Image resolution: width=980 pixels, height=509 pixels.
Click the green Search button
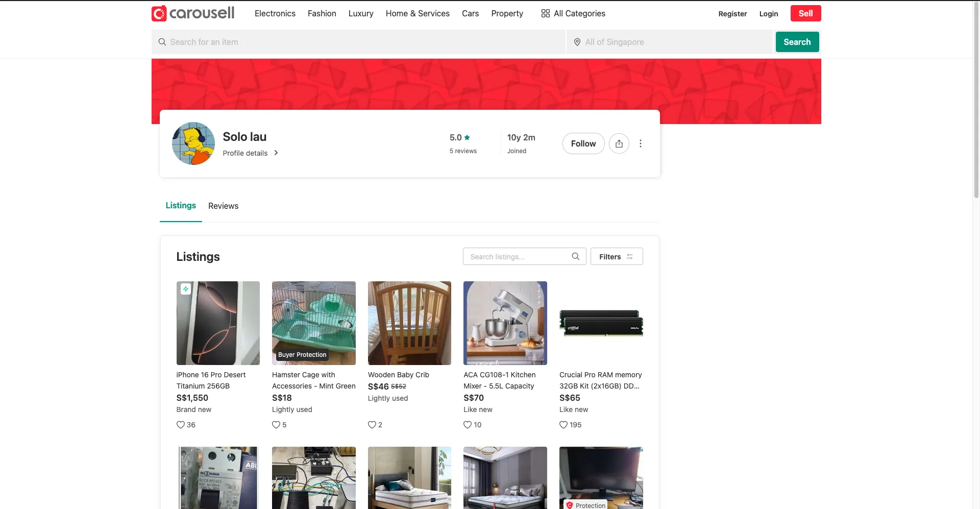click(x=797, y=42)
